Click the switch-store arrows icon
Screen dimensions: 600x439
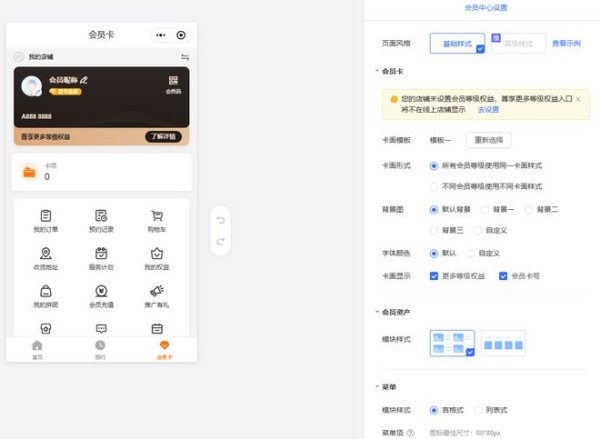click(x=185, y=57)
